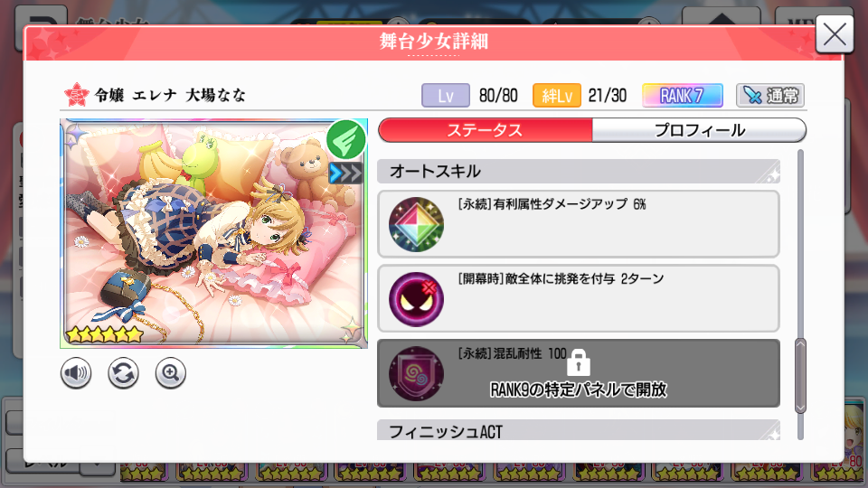Expand the オートスキル section header

(x=579, y=172)
